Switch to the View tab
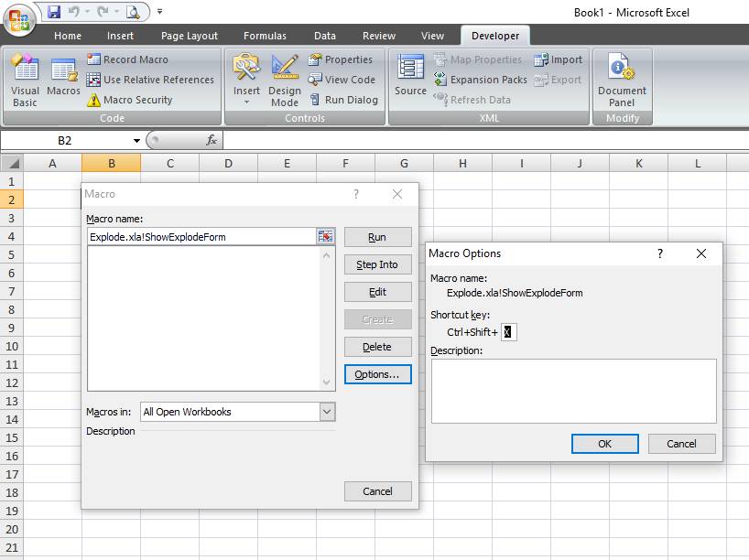The width and height of the screenshot is (749, 560). tap(432, 36)
